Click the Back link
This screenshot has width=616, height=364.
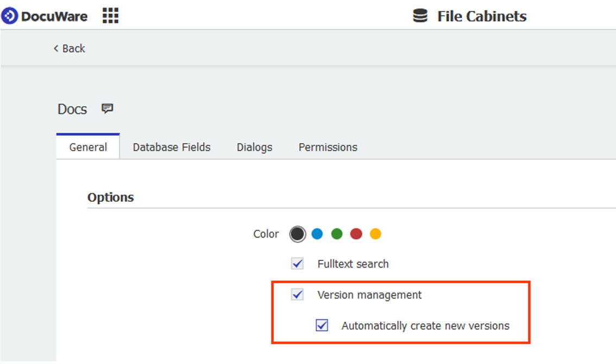[73, 48]
